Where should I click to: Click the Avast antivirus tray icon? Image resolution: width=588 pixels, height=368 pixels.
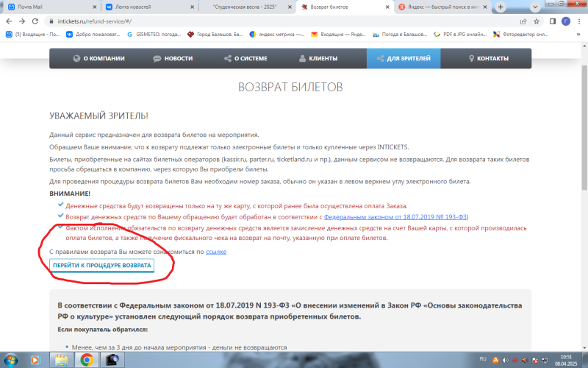click(x=495, y=360)
